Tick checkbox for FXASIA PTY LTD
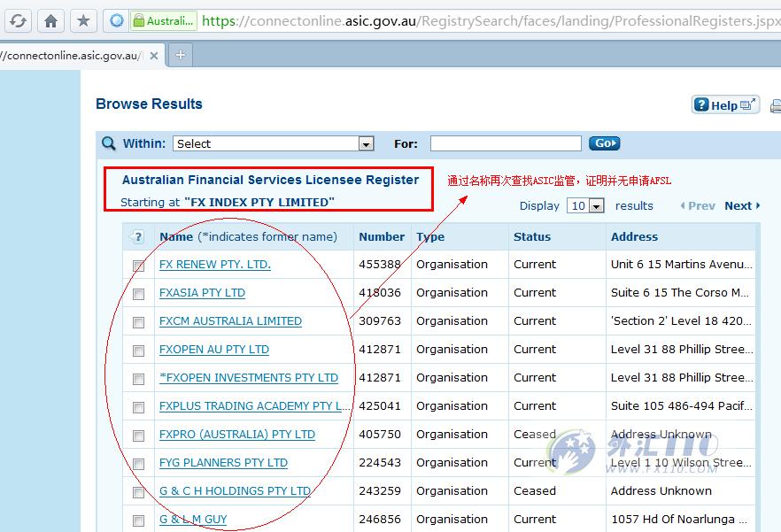 point(138,294)
